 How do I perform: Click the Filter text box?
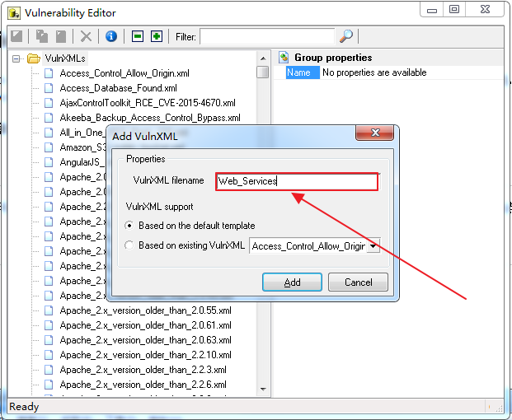point(266,36)
